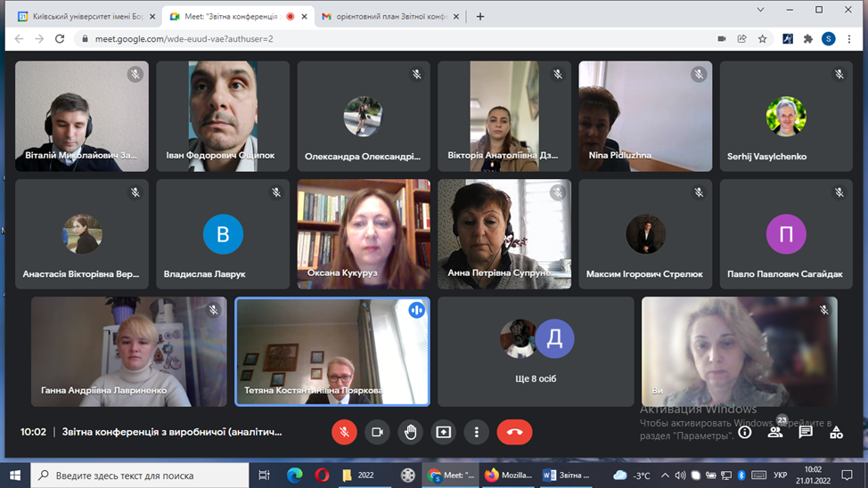Image resolution: width=868 pixels, height=488 pixels.
Task: Raise hand in the meeting
Action: (x=410, y=432)
